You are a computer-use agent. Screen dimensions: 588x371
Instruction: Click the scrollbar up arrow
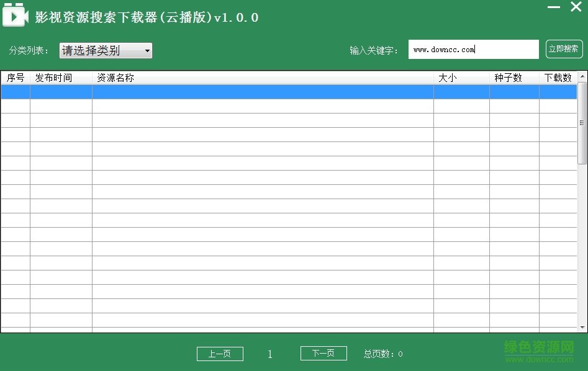pyautogui.click(x=582, y=77)
